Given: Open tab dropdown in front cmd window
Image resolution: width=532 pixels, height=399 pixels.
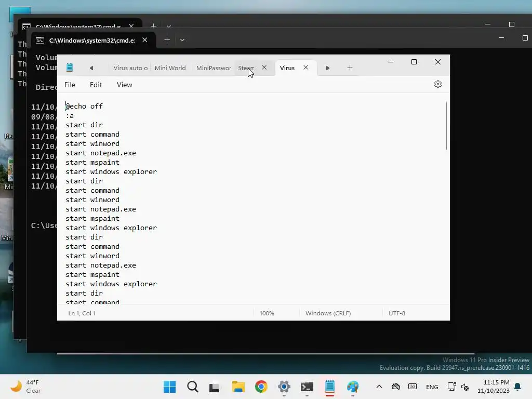Looking at the screenshot, I should coord(182,39).
